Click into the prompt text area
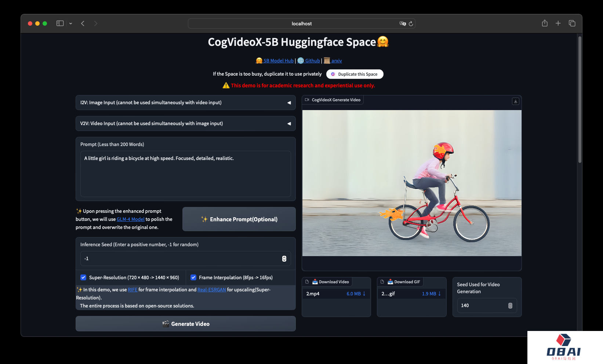The height and width of the screenshot is (364, 603). pyautogui.click(x=185, y=174)
